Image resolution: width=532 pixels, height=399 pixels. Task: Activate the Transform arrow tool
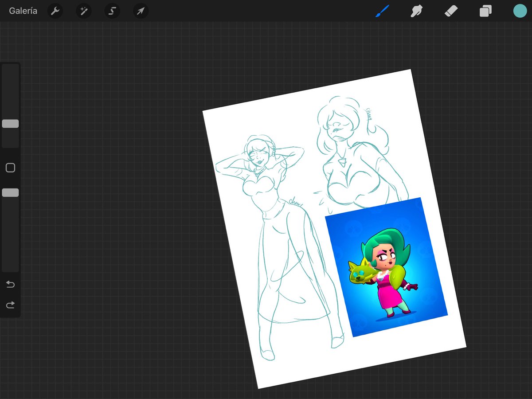(141, 11)
